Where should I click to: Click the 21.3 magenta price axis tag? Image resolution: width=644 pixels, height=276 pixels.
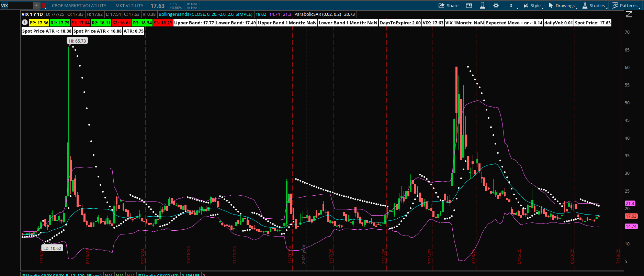tap(630, 204)
